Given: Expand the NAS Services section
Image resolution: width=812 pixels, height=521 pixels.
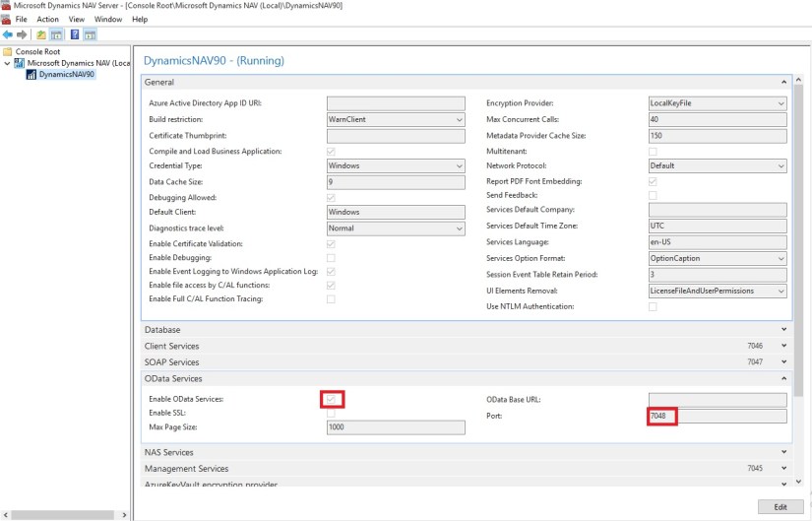Looking at the screenshot, I should 467,452.
